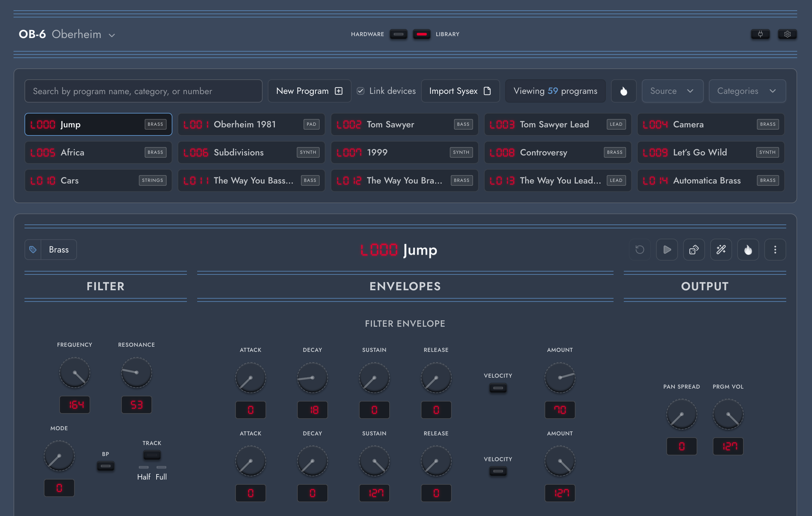
Task: Click the filter FREQUENCY knob
Action: [x=74, y=372]
